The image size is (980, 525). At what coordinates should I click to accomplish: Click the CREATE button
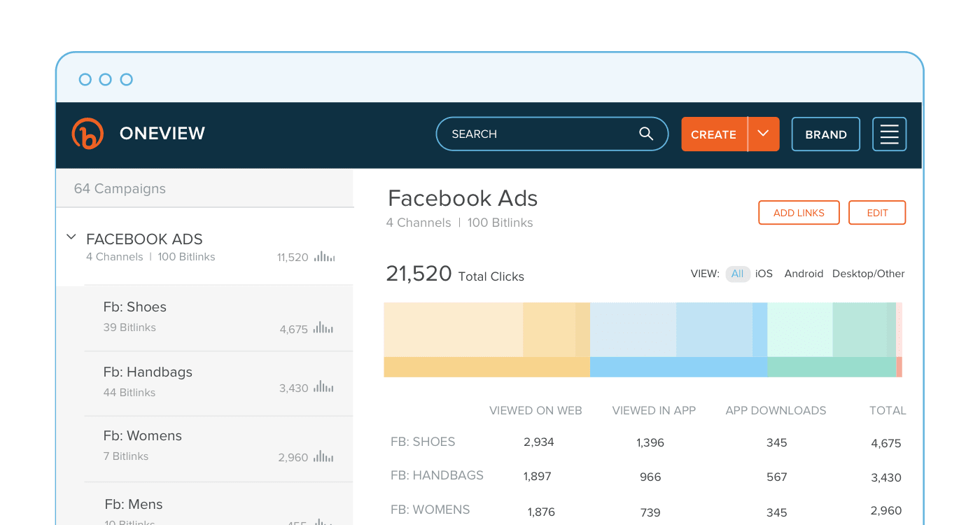(714, 134)
